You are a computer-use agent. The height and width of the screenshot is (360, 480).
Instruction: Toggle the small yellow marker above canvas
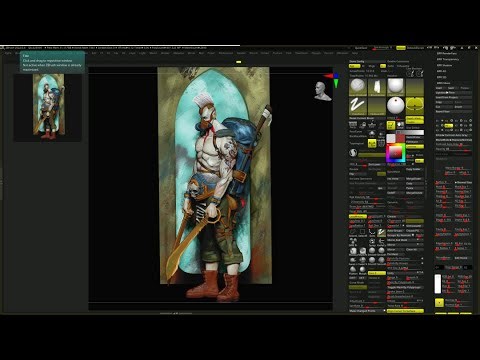click(239, 62)
